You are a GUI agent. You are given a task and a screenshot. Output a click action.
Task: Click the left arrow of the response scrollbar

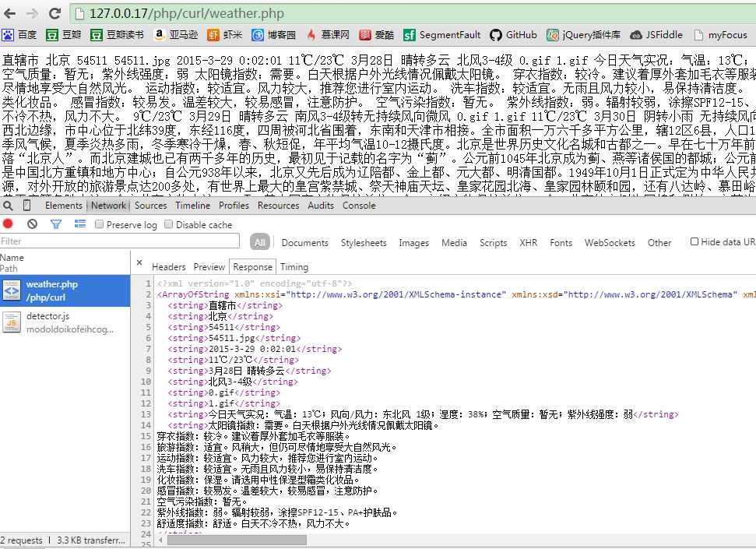160,540
